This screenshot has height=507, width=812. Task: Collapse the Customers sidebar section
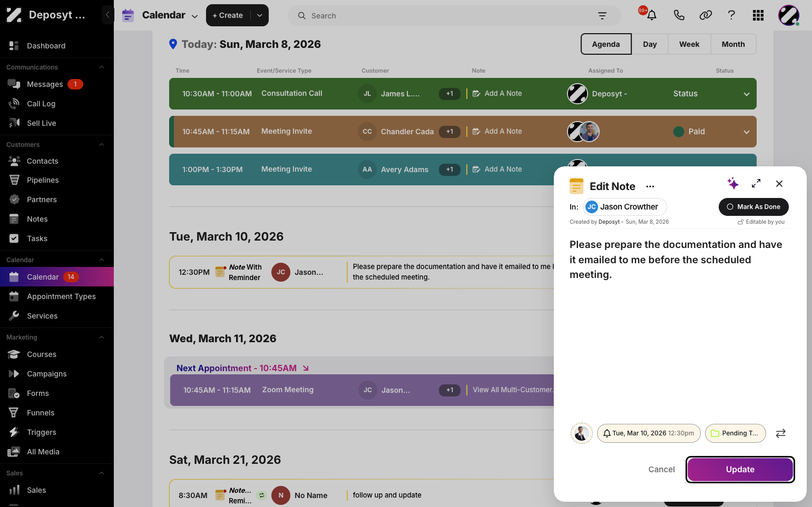click(x=102, y=145)
